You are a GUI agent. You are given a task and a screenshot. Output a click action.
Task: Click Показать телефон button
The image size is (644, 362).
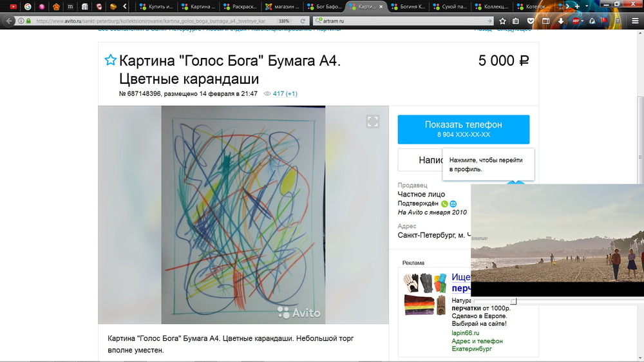click(463, 129)
